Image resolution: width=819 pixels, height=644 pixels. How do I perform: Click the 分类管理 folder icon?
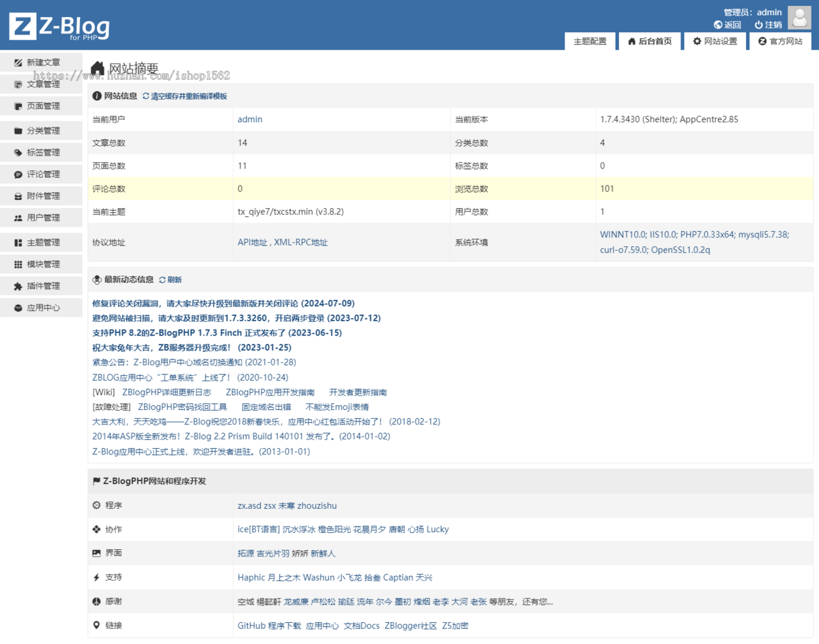point(18,130)
